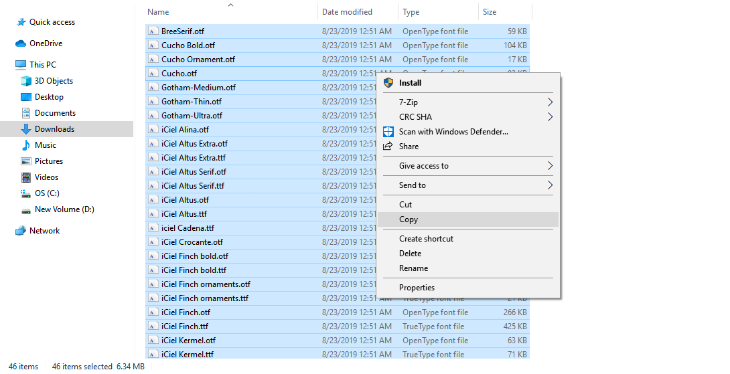The width and height of the screenshot is (730, 374).
Task: Click the font icon of iCiel Crocante.otf
Action: click(153, 242)
